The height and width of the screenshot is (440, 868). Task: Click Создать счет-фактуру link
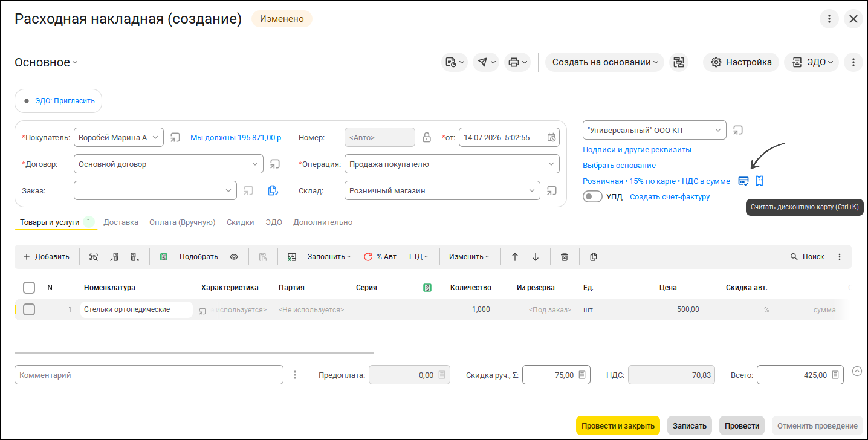(670, 196)
